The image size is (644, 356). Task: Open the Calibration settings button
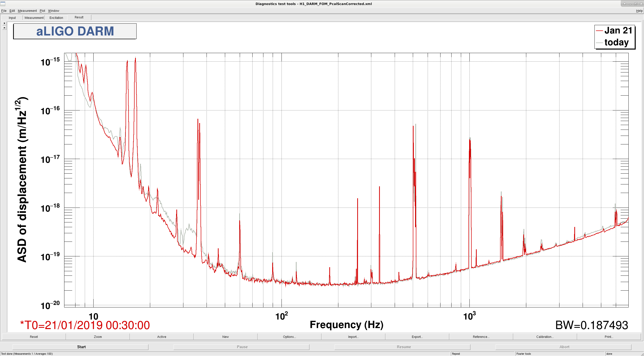point(545,337)
